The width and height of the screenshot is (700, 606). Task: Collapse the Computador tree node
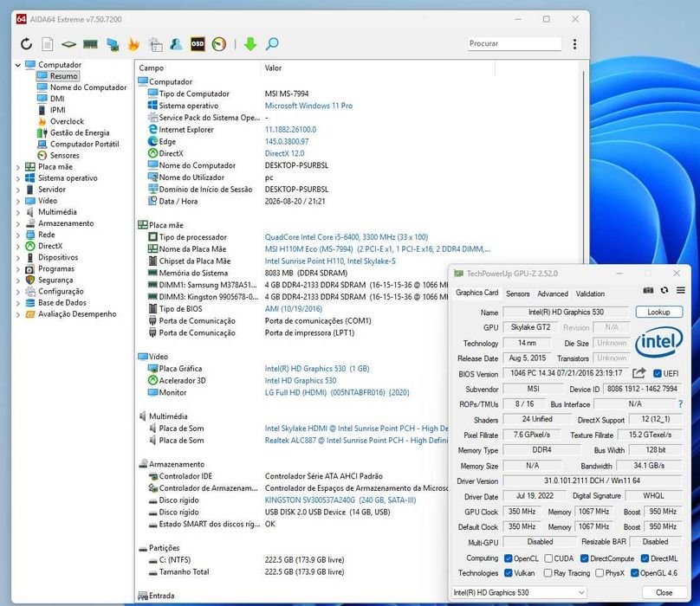coord(18,65)
